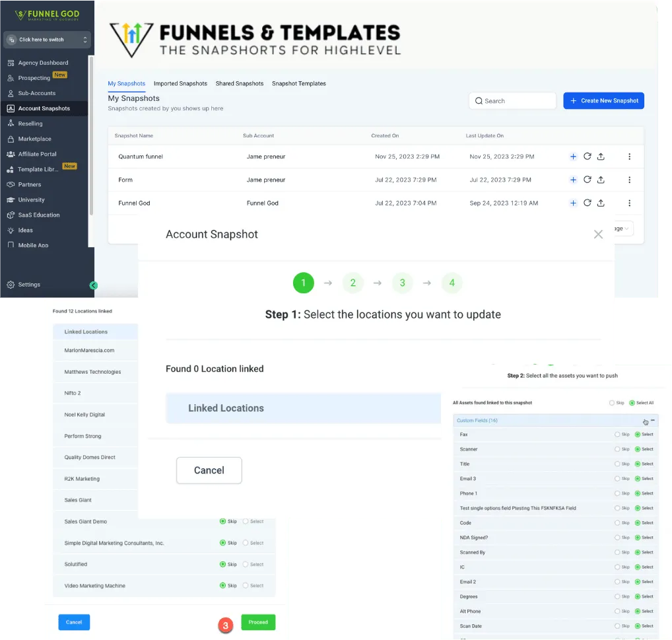This screenshot has height=640, width=672.
Task: Share the Form snapshot
Action: click(x=601, y=180)
